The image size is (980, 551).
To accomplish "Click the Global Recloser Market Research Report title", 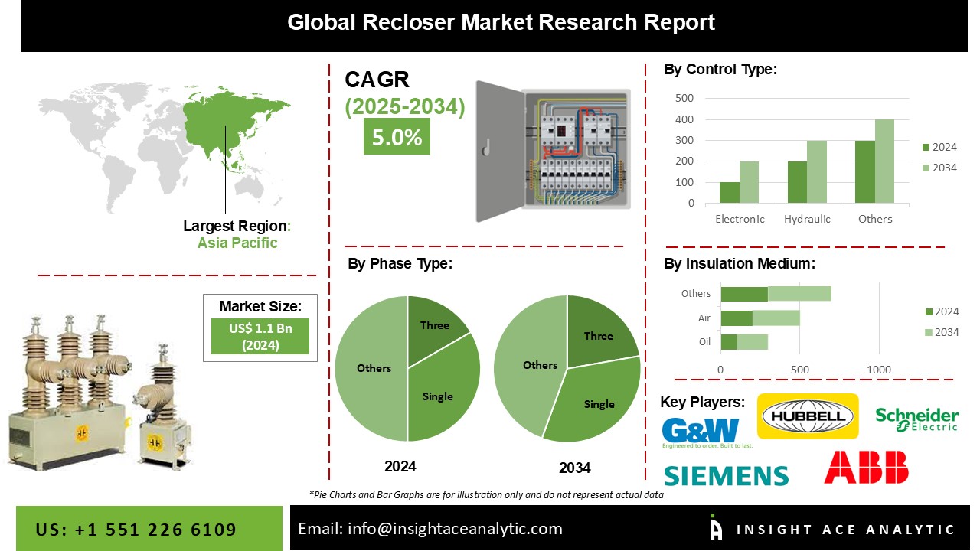I will click(501, 22).
